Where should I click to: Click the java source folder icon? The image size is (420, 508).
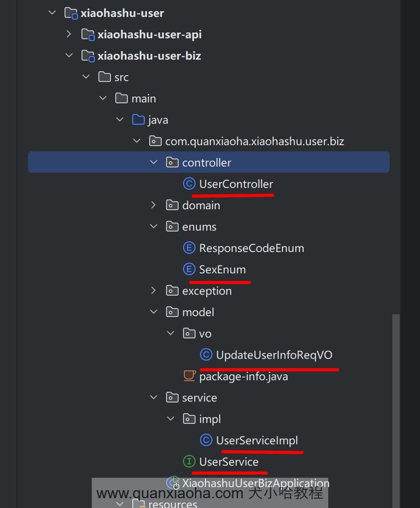tap(139, 120)
